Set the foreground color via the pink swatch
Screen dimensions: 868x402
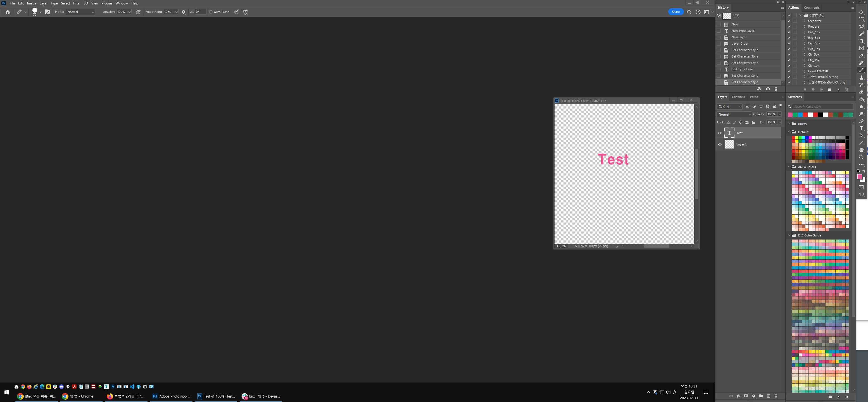click(x=860, y=177)
